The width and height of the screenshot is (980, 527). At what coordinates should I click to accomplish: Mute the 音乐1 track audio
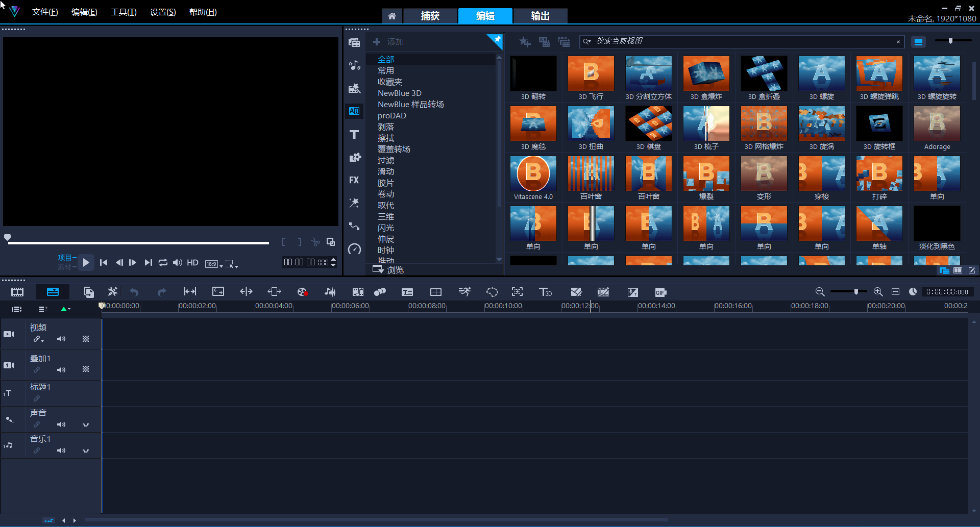61,450
